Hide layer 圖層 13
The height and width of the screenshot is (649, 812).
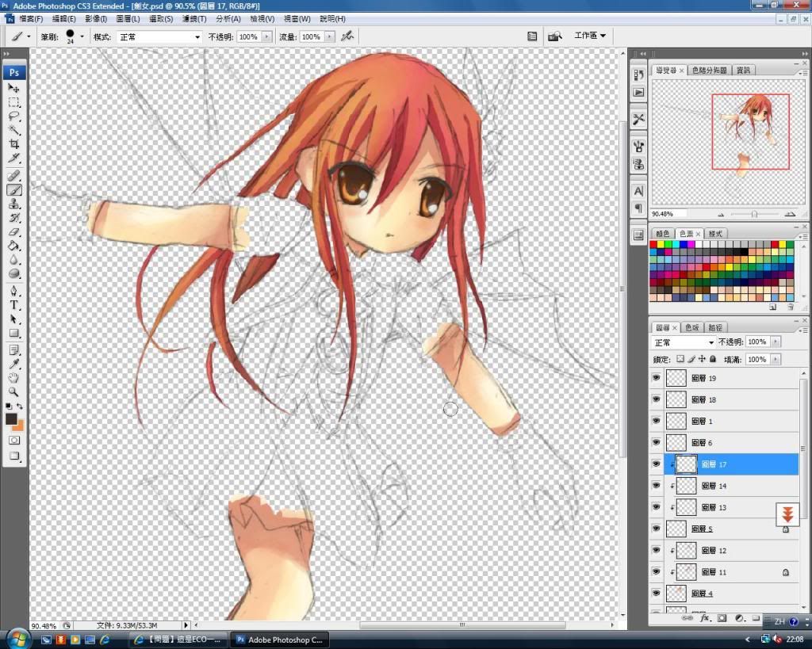coord(656,507)
